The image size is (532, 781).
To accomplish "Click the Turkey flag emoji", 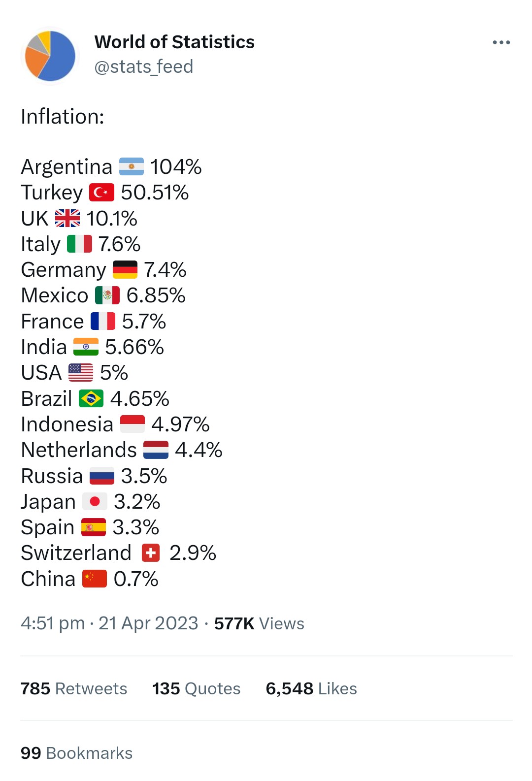I will click(101, 193).
